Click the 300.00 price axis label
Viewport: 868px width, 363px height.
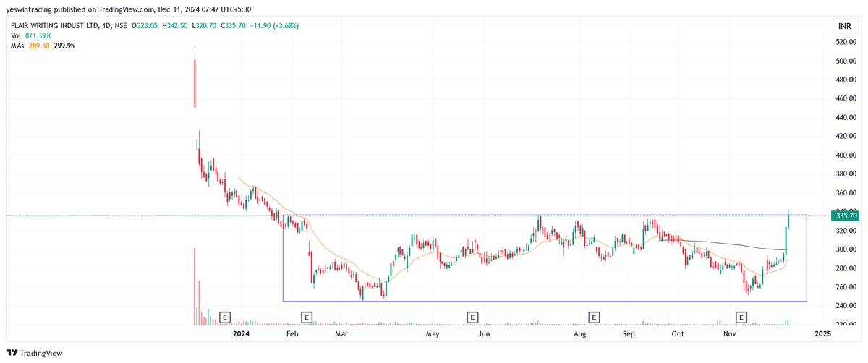pyautogui.click(x=846, y=249)
